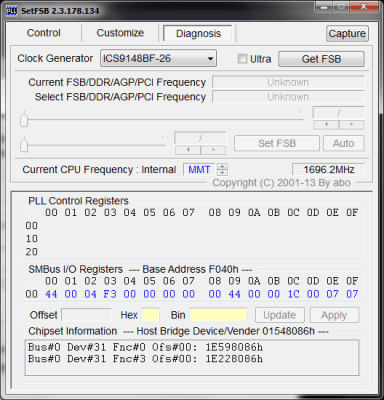Open the Clock Generator dropdown
The image size is (384, 400).
(158, 59)
